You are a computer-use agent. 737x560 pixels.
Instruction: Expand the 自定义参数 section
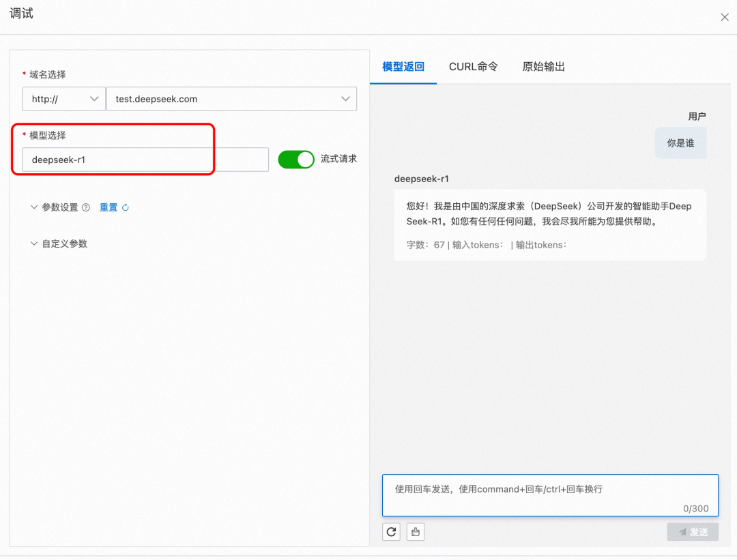34,243
